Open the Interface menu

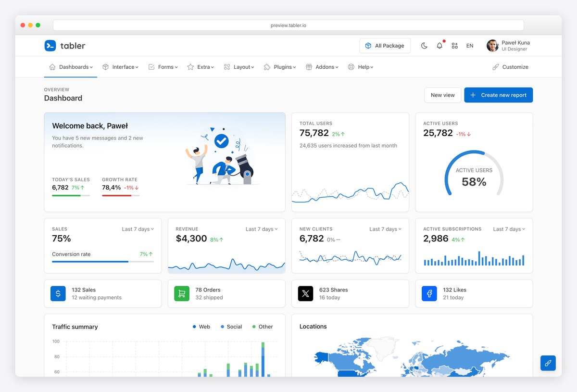120,67
